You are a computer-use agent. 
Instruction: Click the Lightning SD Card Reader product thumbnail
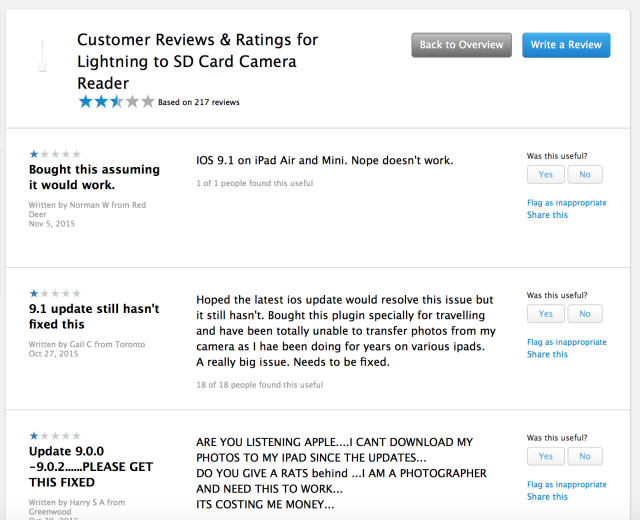pos(42,56)
